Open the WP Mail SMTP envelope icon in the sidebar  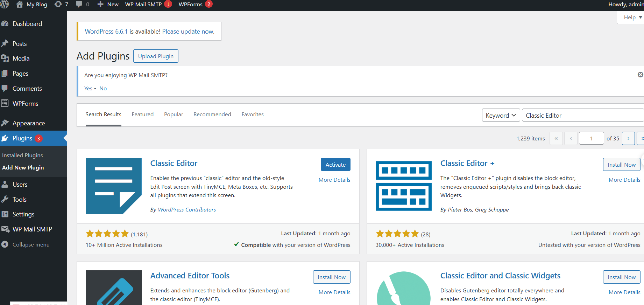(5, 229)
